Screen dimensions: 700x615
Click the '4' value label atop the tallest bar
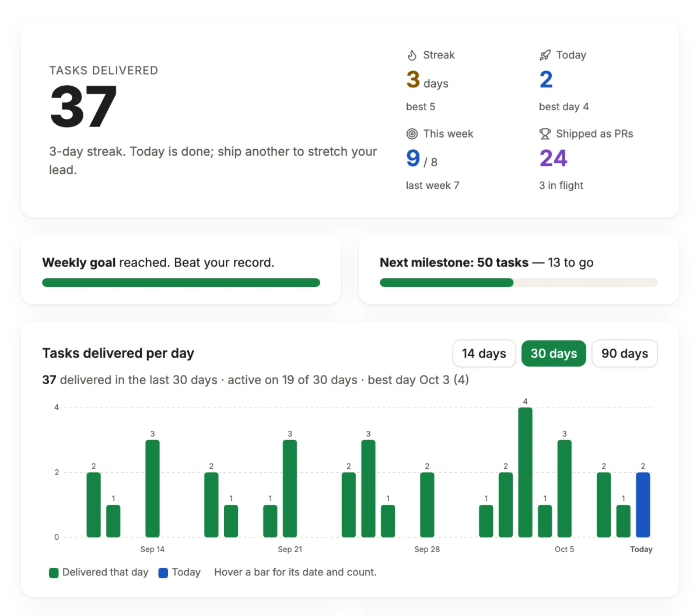pyautogui.click(x=525, y=402)
